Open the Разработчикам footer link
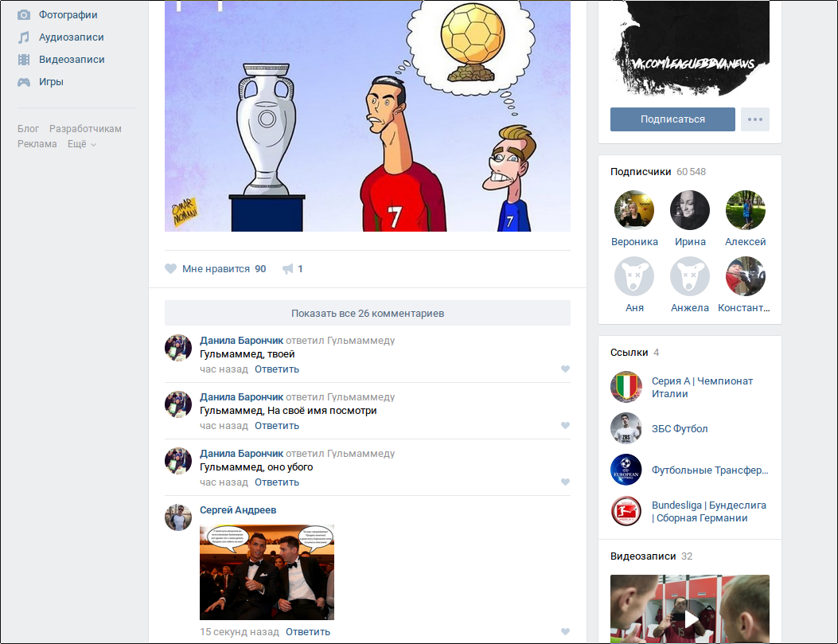The image size is (838, 644). (85, 129)
